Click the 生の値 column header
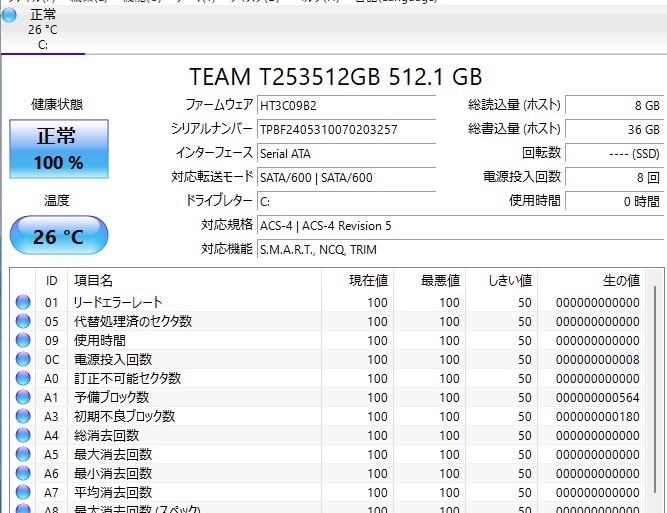Screen dimensions: 667x513 [620, 281]
